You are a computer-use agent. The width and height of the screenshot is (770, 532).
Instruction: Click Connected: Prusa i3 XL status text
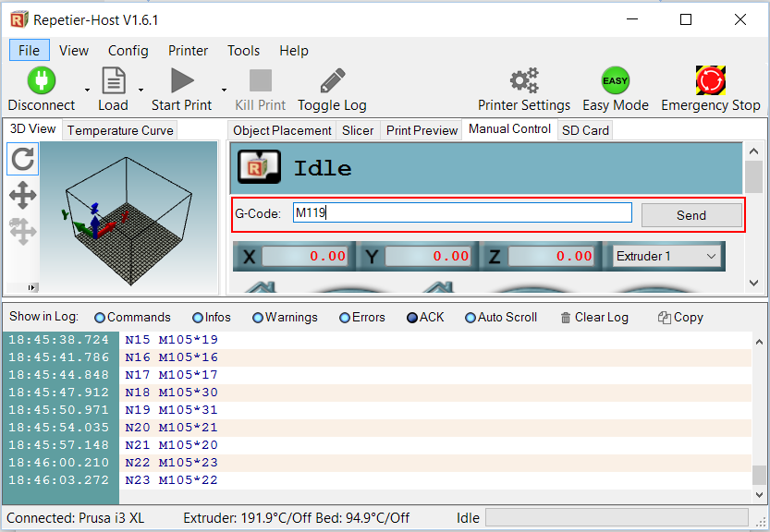tap(75, 518)
